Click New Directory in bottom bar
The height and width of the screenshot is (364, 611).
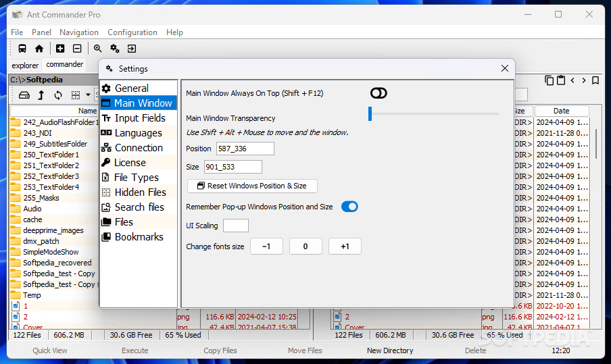coord(390,350)
